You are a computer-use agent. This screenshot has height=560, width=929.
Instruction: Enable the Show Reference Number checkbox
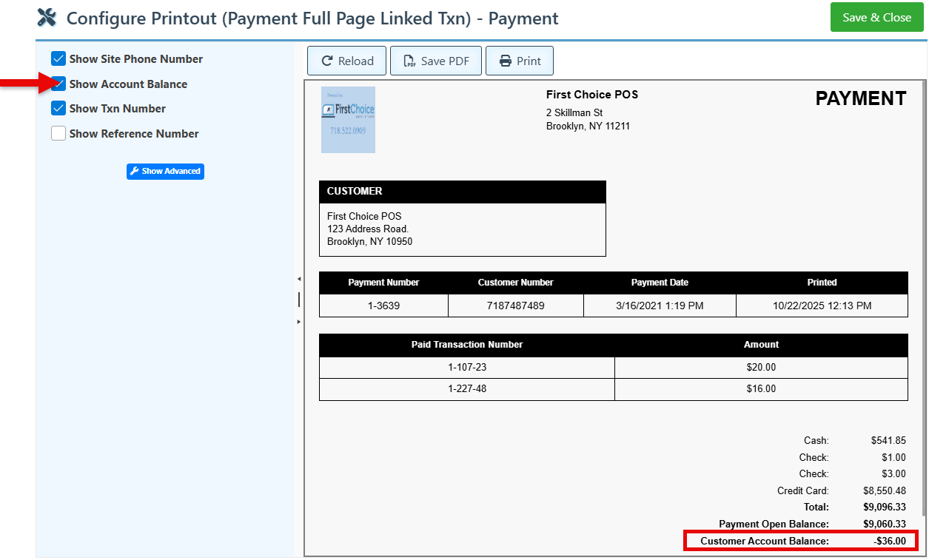(58, 134)
